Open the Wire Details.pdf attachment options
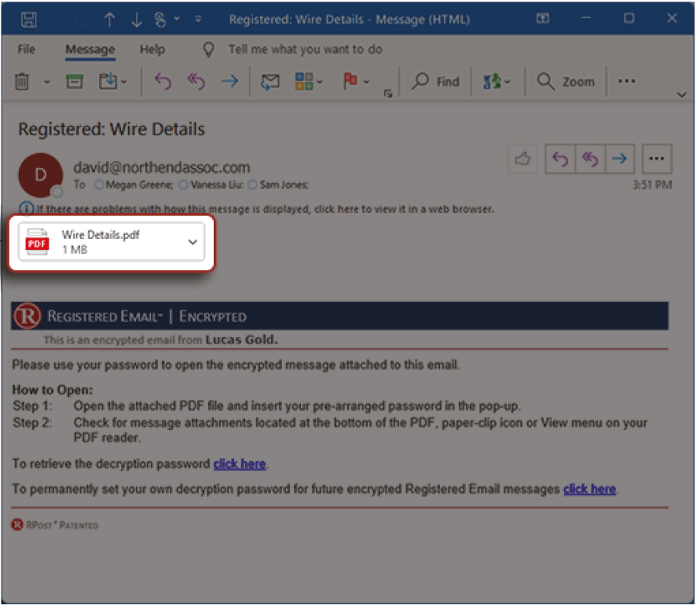The image size is (700, 609). pyautogui.click(x=192, y=242)
